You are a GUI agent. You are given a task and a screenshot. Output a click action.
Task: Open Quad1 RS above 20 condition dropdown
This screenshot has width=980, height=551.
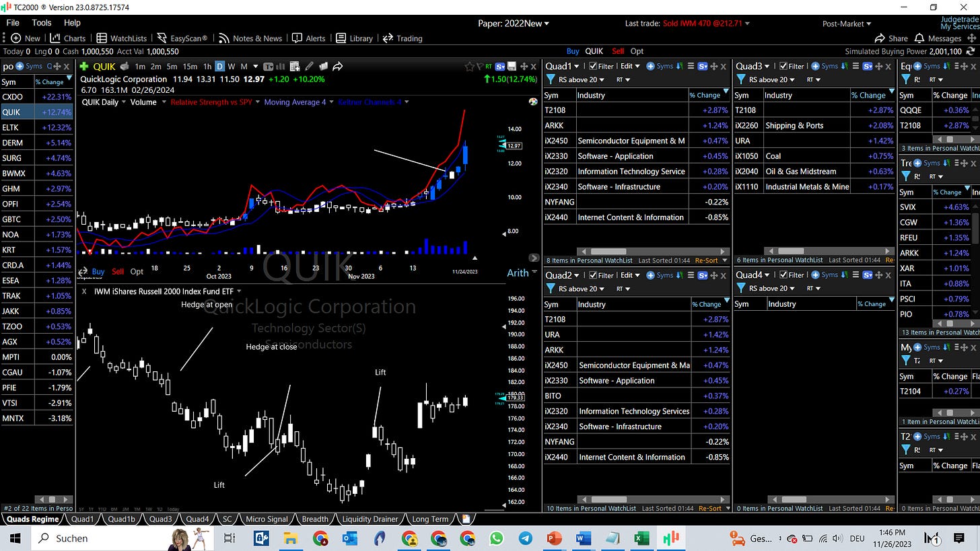click(582, 79)
